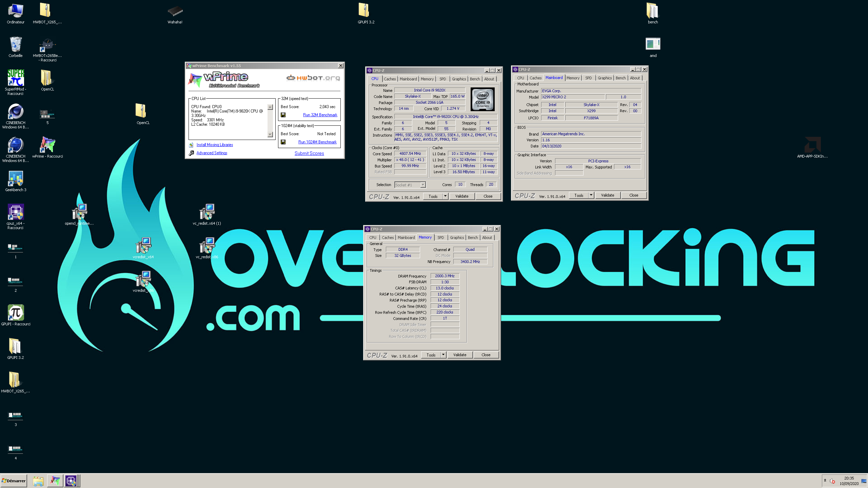Open HWBOT_X265 folder at top left
868x488 pixels.
coord(47,14)
